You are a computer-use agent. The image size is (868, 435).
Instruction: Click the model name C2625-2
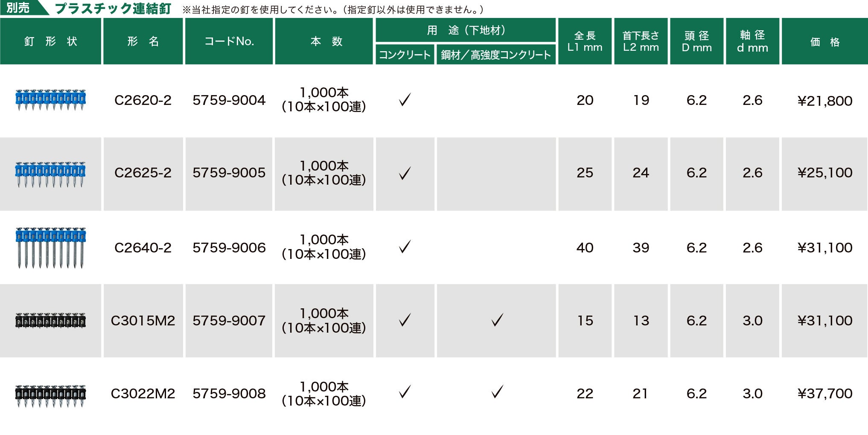pos(143,173)
